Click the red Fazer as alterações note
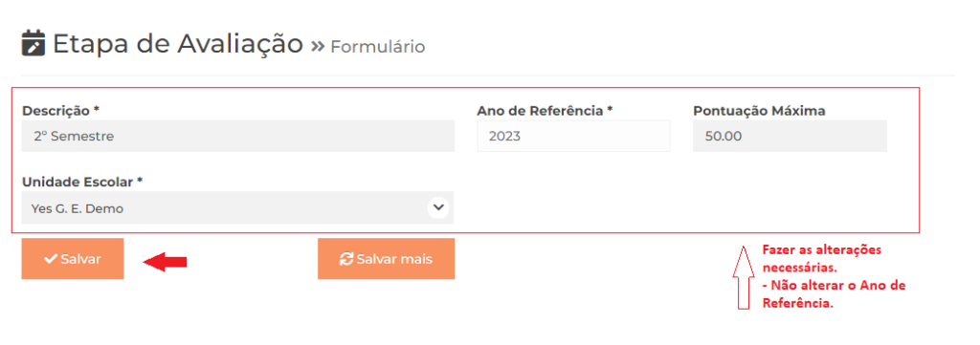The width and height of the screenshot is (980, 345). 835,276
